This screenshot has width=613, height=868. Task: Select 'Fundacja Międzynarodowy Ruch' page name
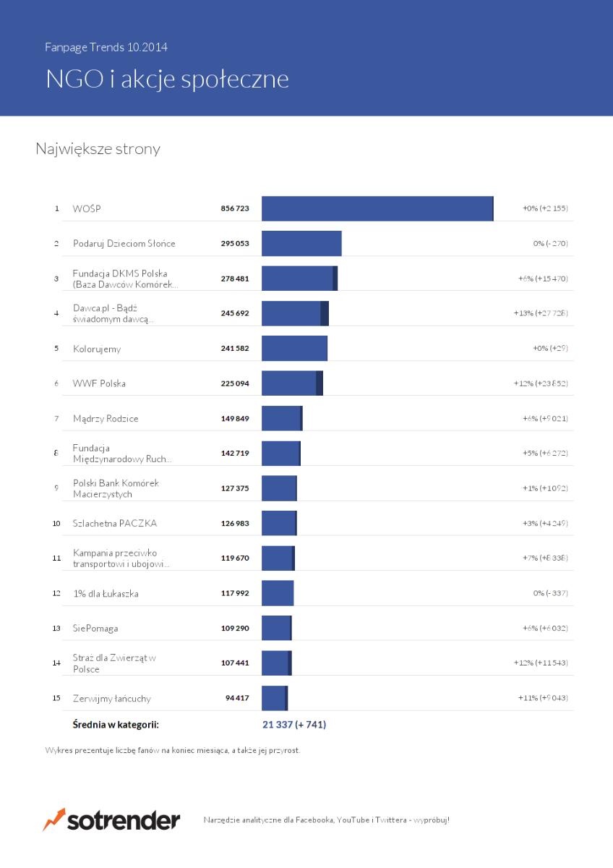click(x=122, y=454)
